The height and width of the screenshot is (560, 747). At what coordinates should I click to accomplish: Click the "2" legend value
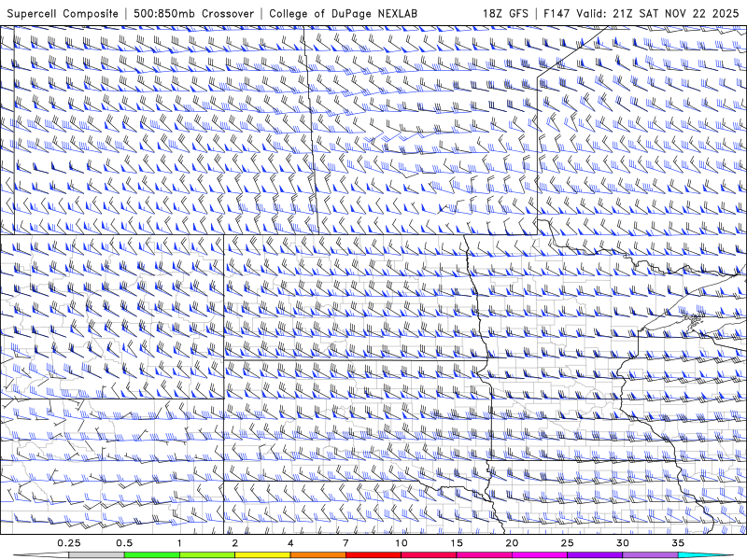coord(235,543)
